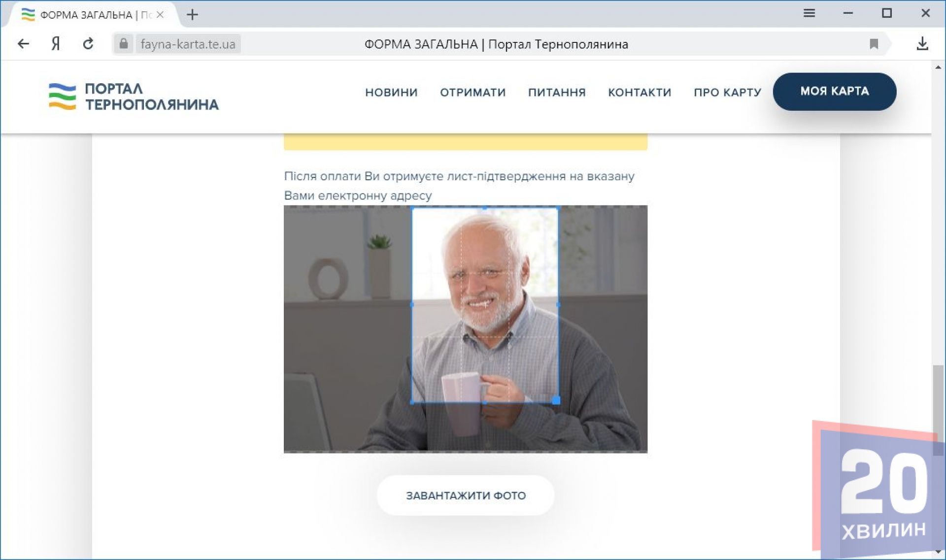
Task: Open the browser hamburger menu
Action: pos(809,13)
